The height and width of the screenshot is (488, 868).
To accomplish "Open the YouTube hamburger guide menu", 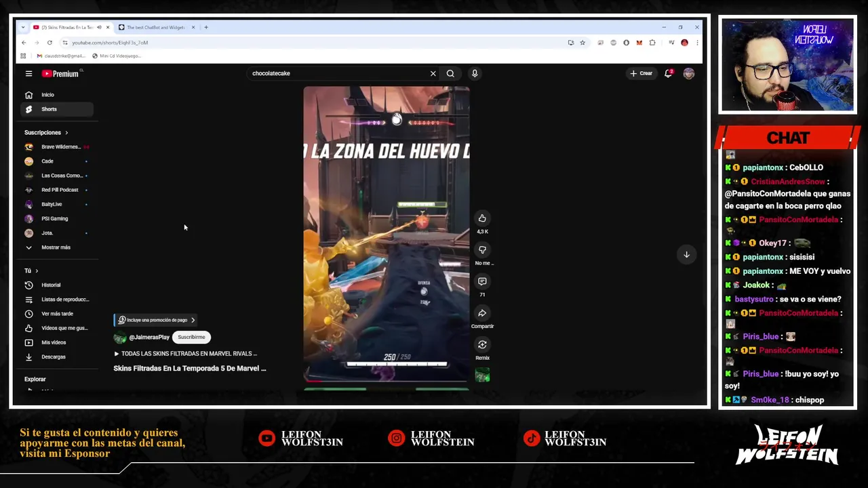I will pyautogui.click(x=28, y=73).
